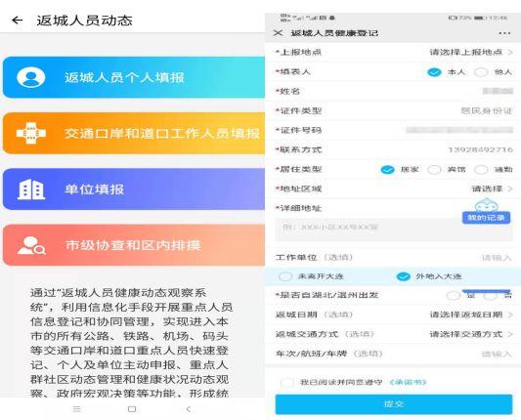Image resolution: width=521 pixels, height=420 pixels.
Task: Tap the 我的记录 robot mascot
Action: click(486, 211)
